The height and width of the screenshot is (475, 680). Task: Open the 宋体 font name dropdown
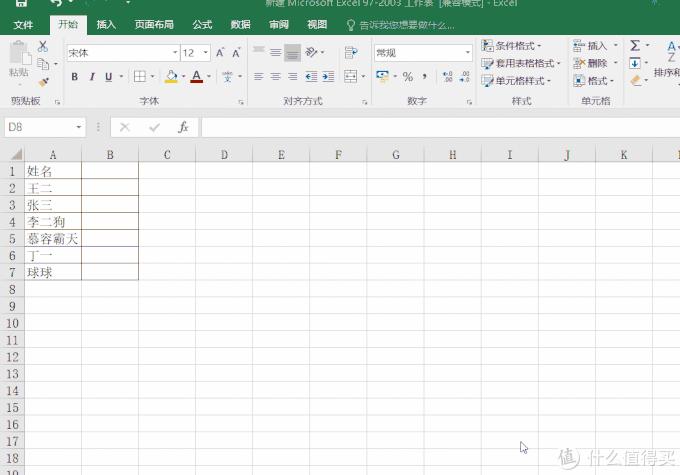(x=175, y=53)
